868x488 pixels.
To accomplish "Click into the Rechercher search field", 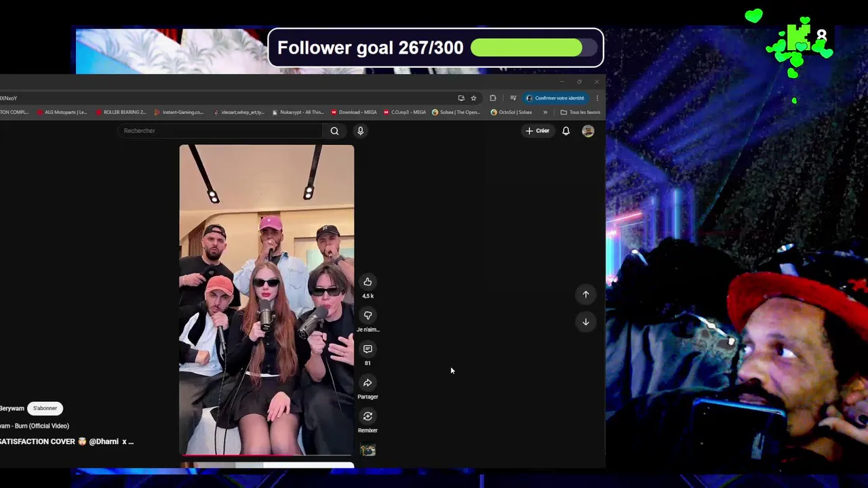I will [x=220, y=131].
